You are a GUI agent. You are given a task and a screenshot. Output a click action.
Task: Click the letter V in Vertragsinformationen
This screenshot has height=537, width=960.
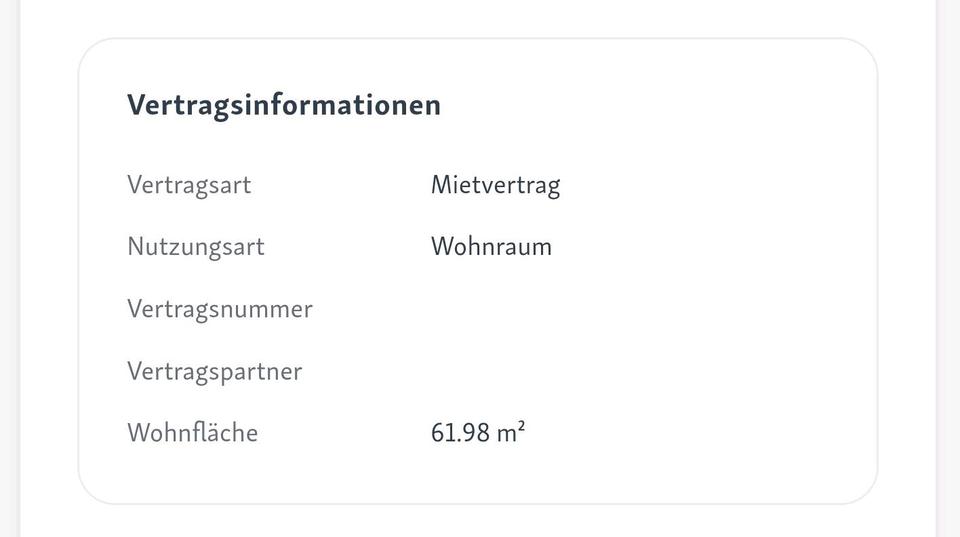click(135, 105)
